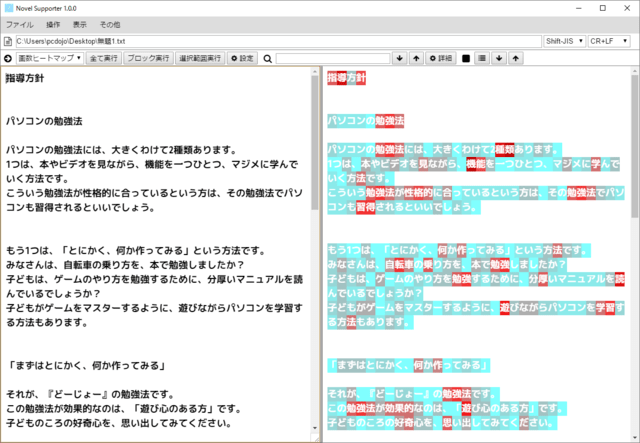Click the black color swatch in toolbar
Viewport: 640px width, 443px height.
click(466, 59)
